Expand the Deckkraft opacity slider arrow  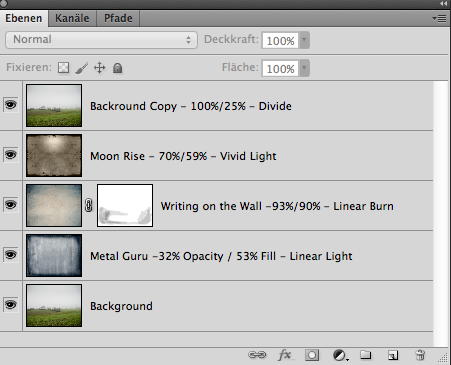click(304, 40)
